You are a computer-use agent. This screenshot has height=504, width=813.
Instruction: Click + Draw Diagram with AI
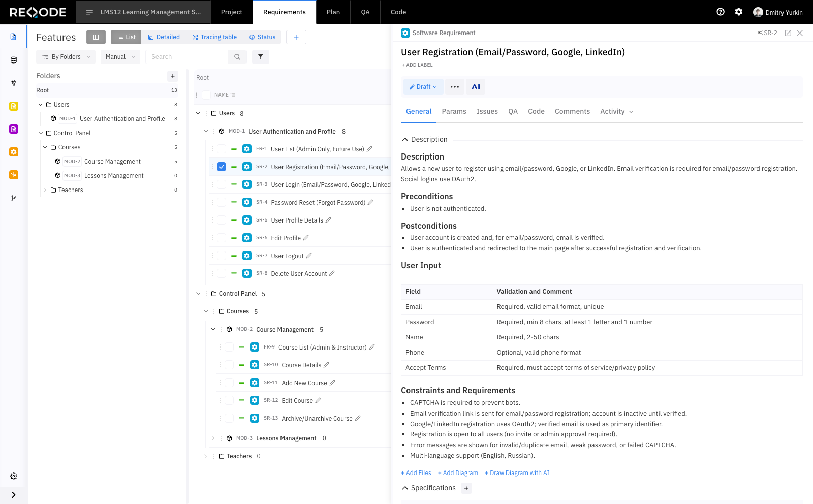point(517,473)
